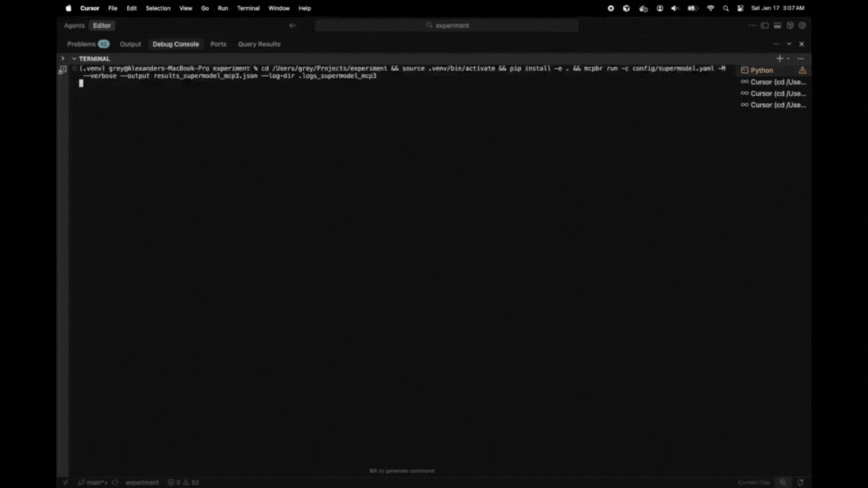Create a new terminal with plus icon

coord(780,59)
